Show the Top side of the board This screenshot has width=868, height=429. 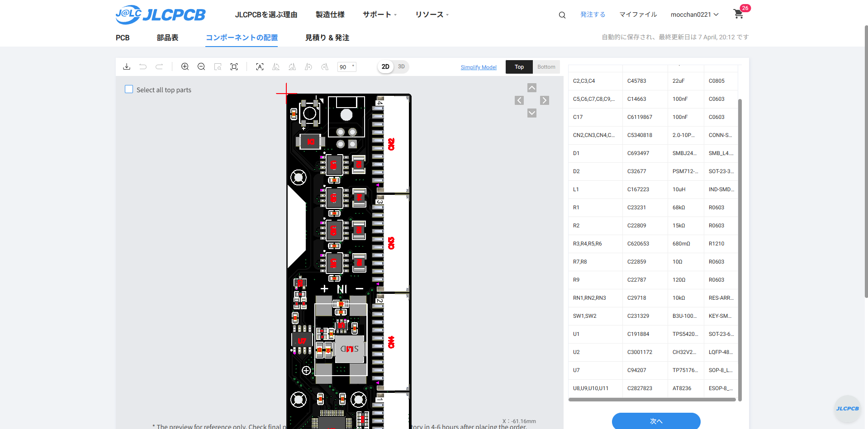click(x=519, y=67)
